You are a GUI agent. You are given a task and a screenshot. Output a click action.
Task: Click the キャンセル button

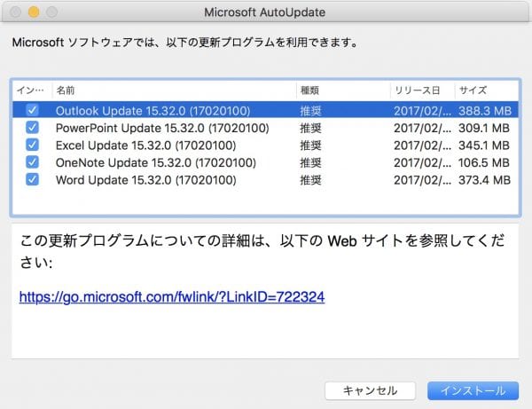[x=370, y=390]
